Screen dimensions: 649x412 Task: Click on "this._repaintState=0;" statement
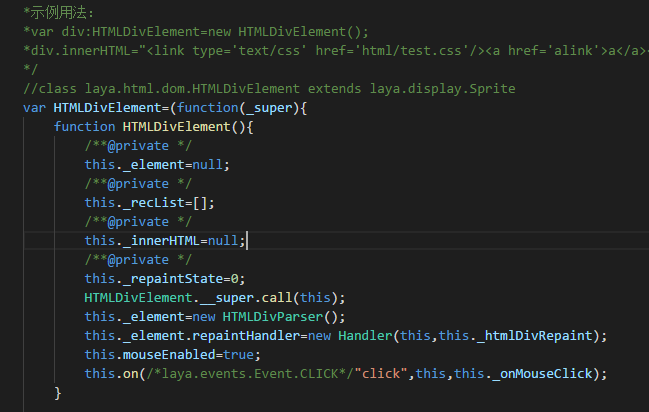(x=164, y=279)
